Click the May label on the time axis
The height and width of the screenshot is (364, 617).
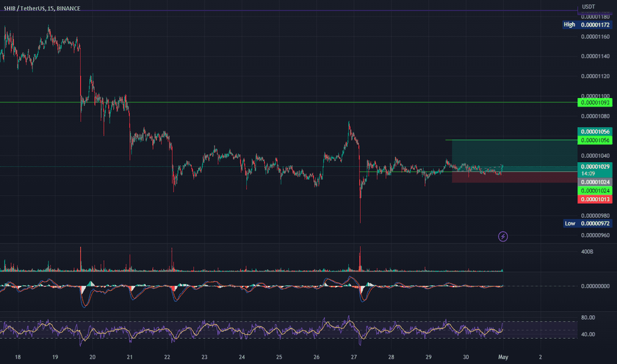pyautogui.click(x=503, y=357)
